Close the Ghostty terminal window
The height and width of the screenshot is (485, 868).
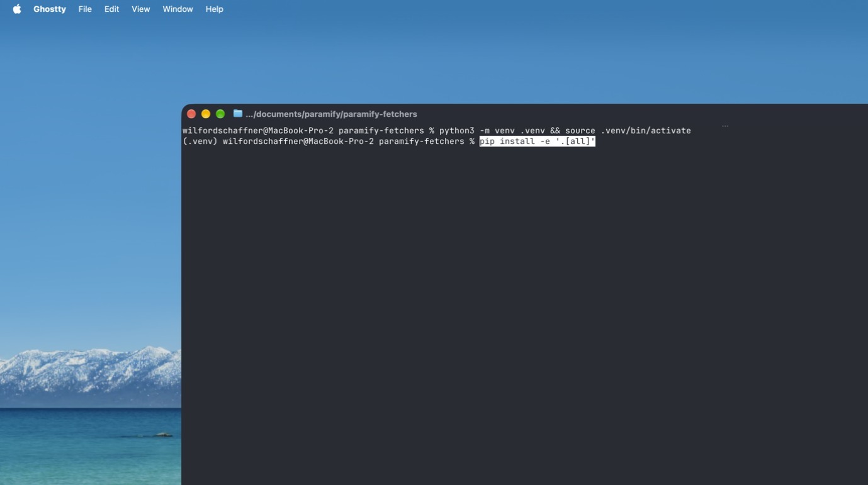pyautogui.click(x=191, y=114)
